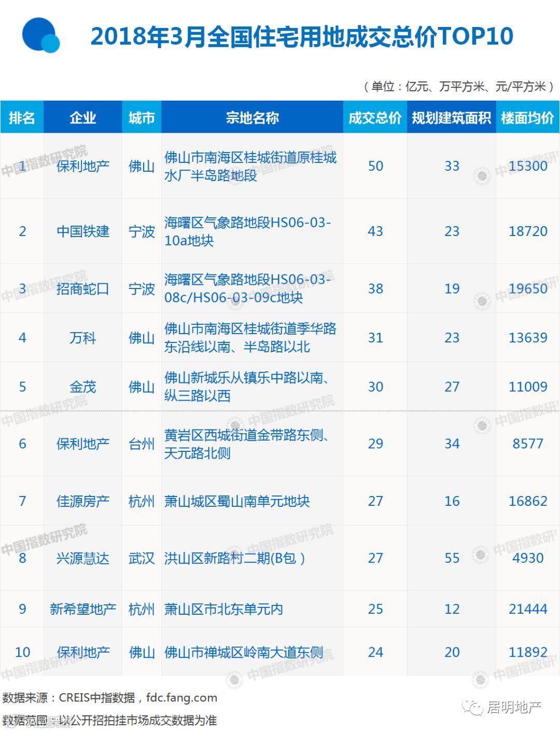The image size is (560, 732).
Task: Click the data source line with fdc.fang.com
Action: pos(109,698)
